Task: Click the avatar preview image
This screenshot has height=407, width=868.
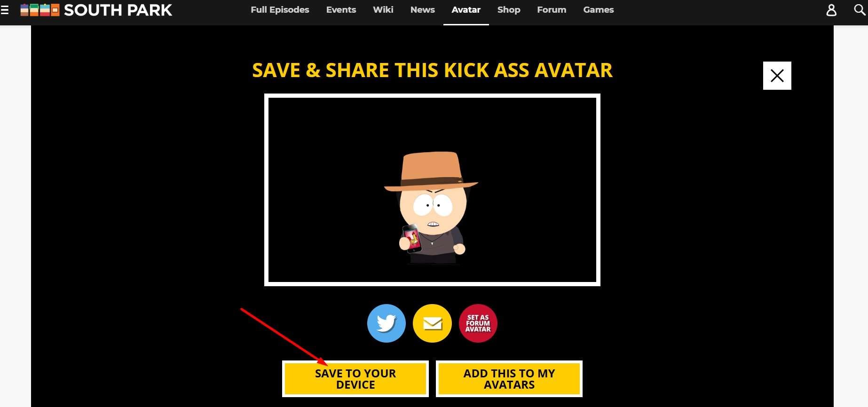Action: pos(432,190)
